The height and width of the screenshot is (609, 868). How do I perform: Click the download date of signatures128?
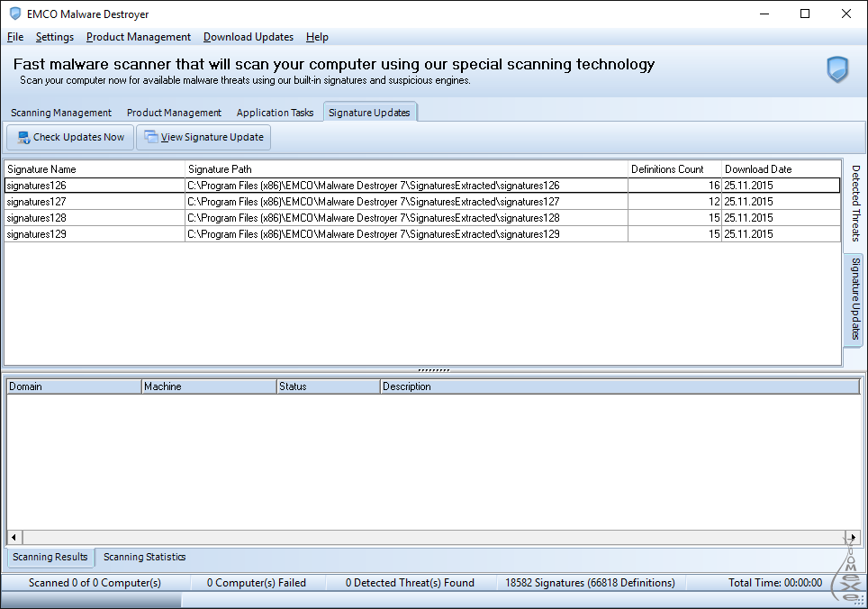781,218
